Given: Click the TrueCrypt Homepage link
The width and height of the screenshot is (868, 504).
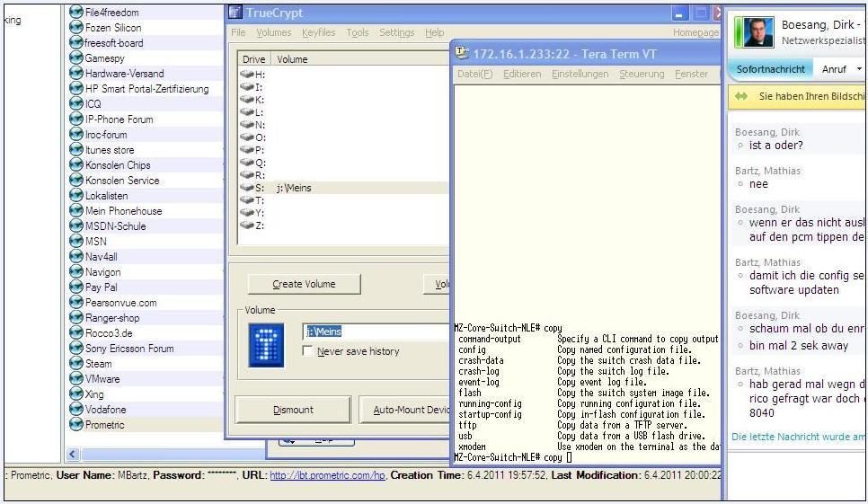Looking at the screenshot, I should (695, 32).
